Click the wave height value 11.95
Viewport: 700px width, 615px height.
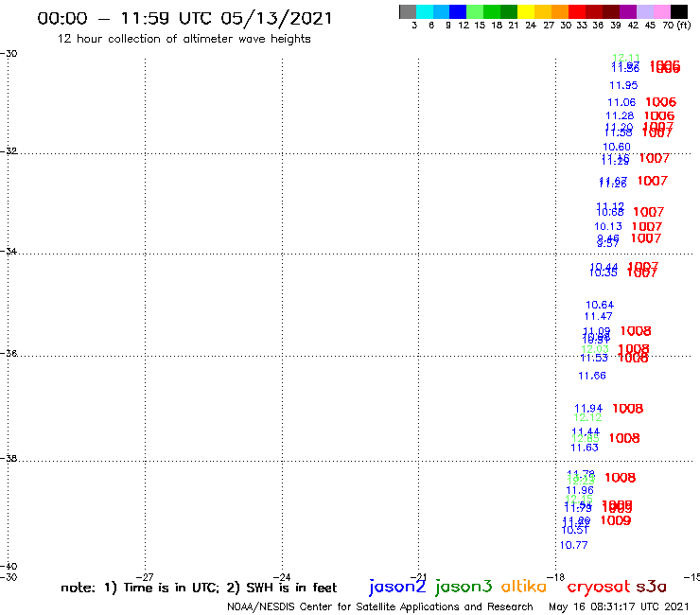pos(623,85)
